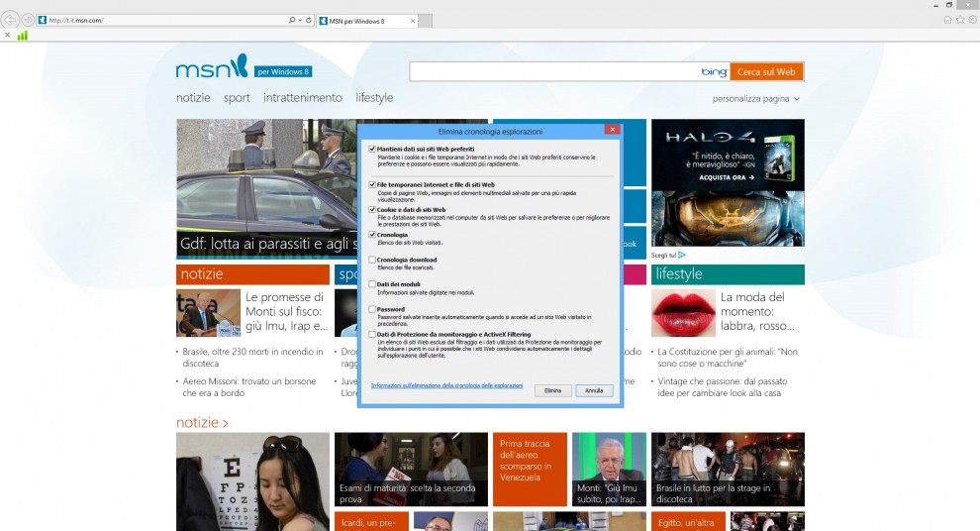Click the URL address field
The width and height of the screenshot is (980, 531).
pos(162,20)
